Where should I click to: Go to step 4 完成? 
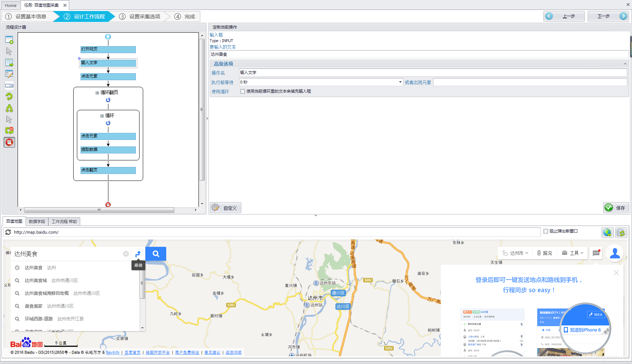(x=185, y=16)
